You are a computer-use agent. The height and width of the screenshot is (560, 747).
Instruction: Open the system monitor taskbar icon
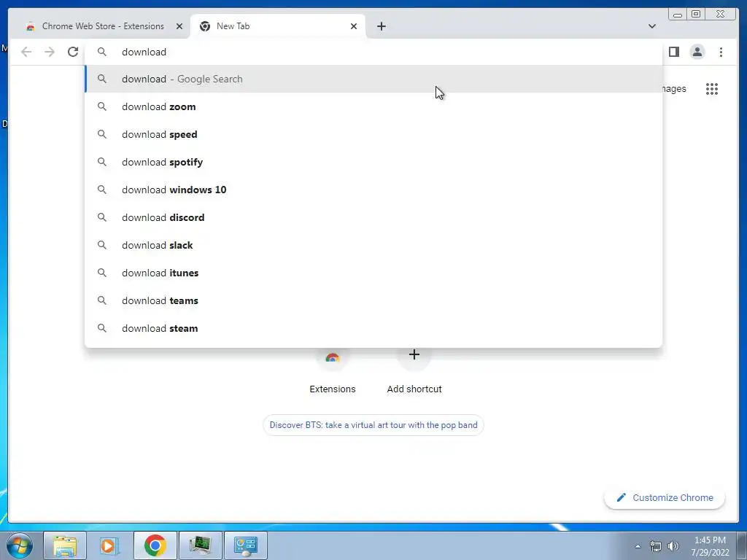click(x=201, y=545)
